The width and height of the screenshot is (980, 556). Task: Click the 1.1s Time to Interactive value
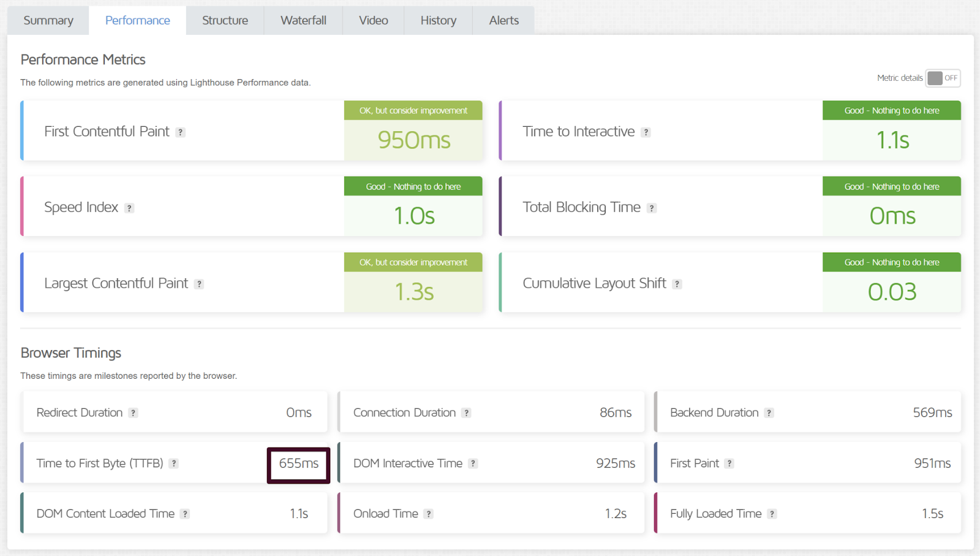click(892, 140)
